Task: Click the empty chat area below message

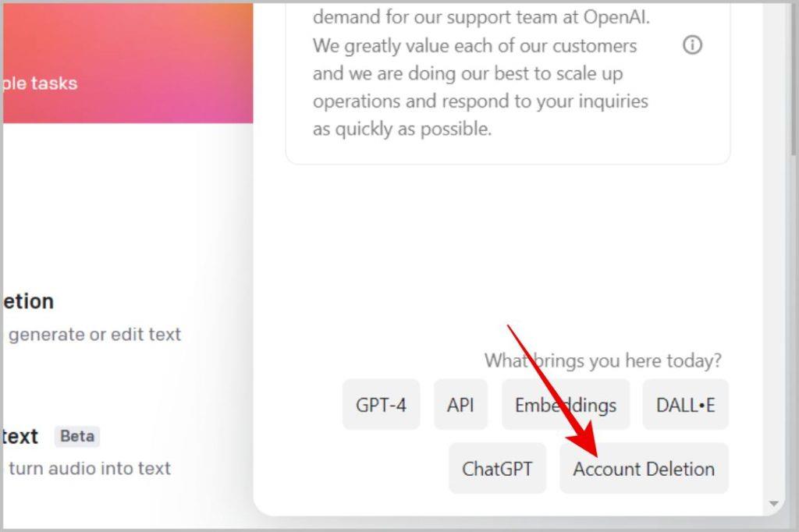Action: point(508,255)
